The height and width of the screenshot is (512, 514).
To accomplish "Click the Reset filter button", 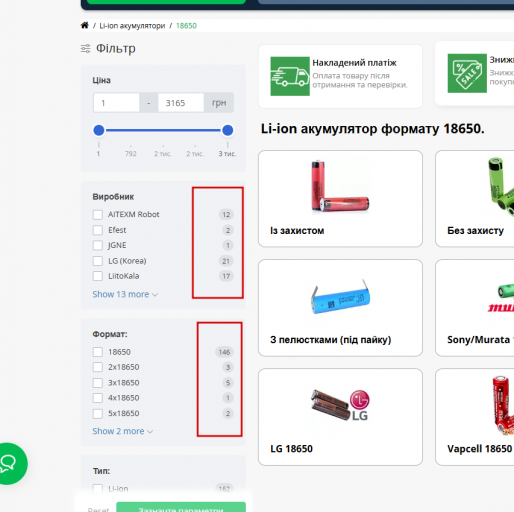I will (98, 509).
